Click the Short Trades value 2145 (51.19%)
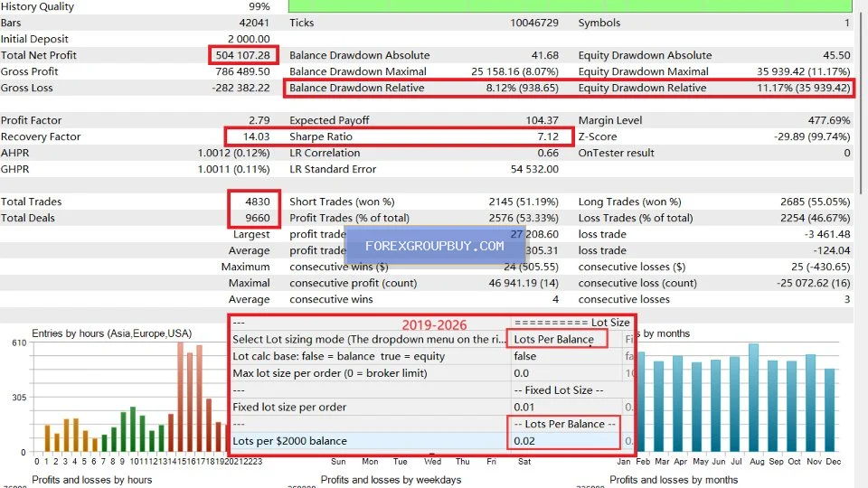 point(524,202)
